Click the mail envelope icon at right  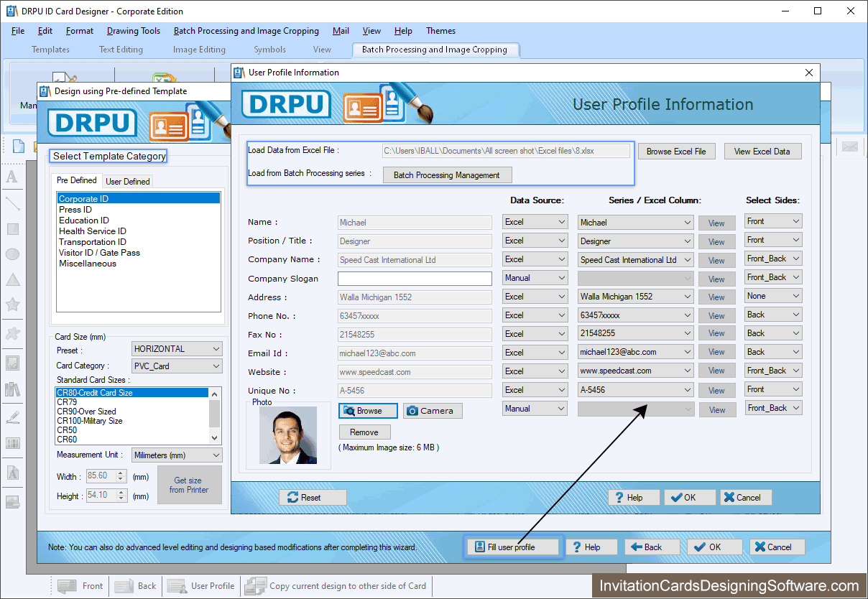point(850,147)
